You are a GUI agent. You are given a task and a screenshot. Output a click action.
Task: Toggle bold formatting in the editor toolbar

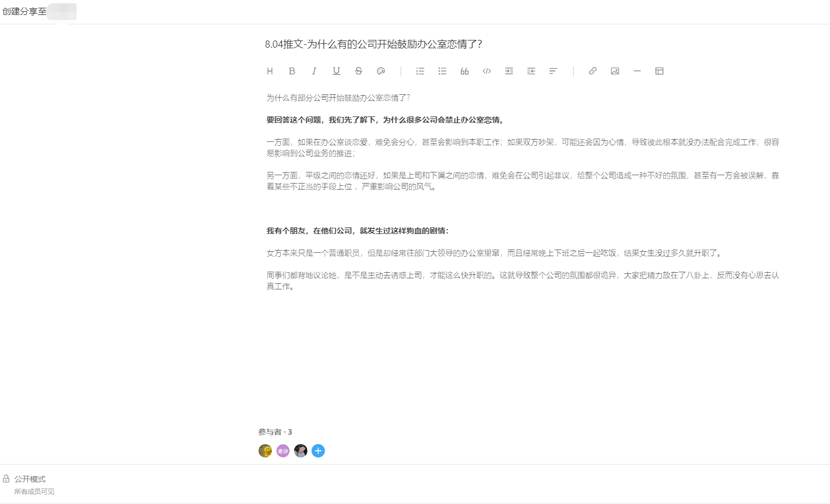pyautogui.click(x=292, y=71)
